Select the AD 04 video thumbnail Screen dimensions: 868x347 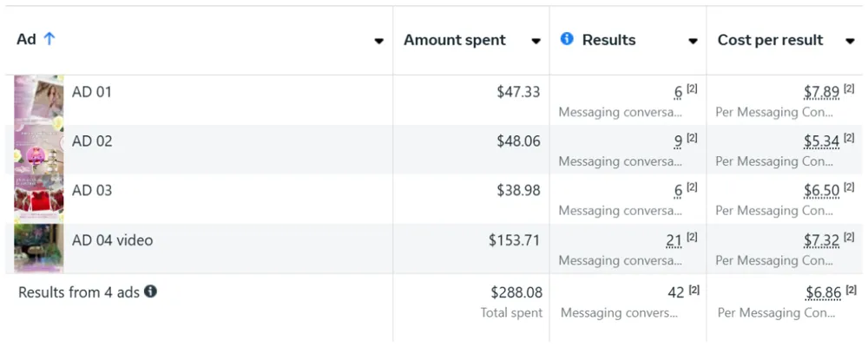39,248
